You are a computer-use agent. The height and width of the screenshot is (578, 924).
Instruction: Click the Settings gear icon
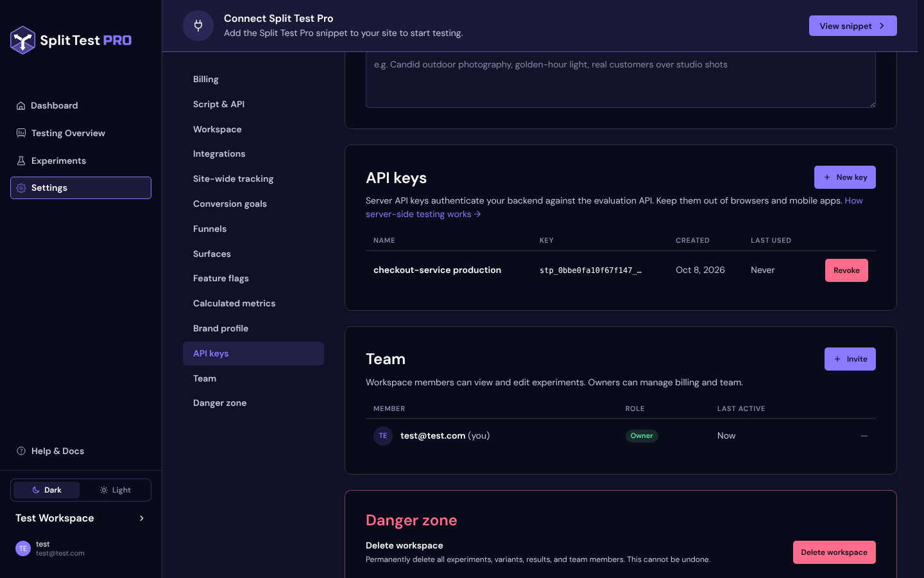[x=21, y=188]
